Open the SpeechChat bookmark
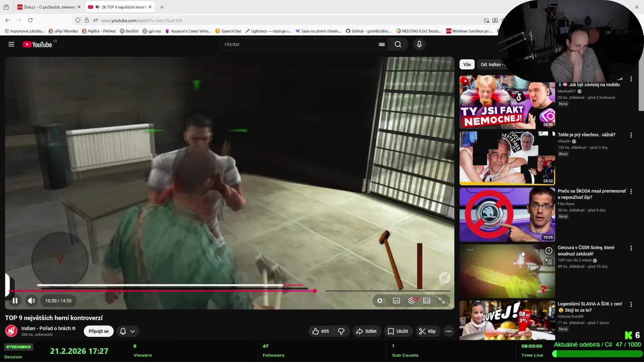 (x=228, y=31)
